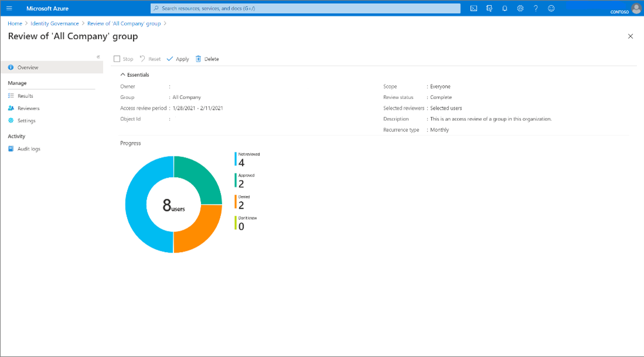
Task: Open Audit logs under Activity
Action: 29,149
